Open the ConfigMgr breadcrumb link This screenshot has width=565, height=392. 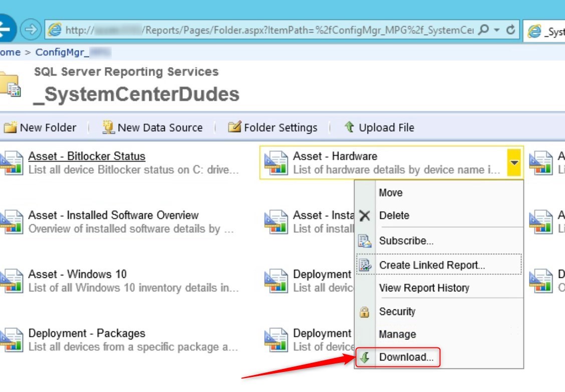pos(73,52)
